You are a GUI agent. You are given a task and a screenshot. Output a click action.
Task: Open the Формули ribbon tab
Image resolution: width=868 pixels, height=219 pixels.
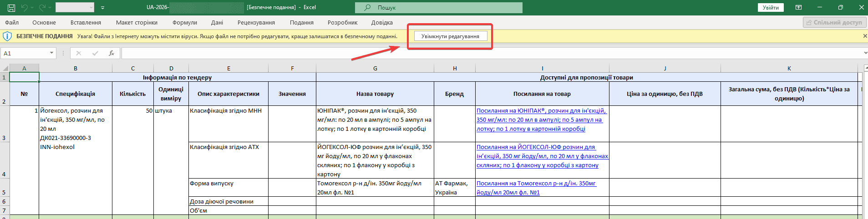pyautogui.click(x=185, y=22)
